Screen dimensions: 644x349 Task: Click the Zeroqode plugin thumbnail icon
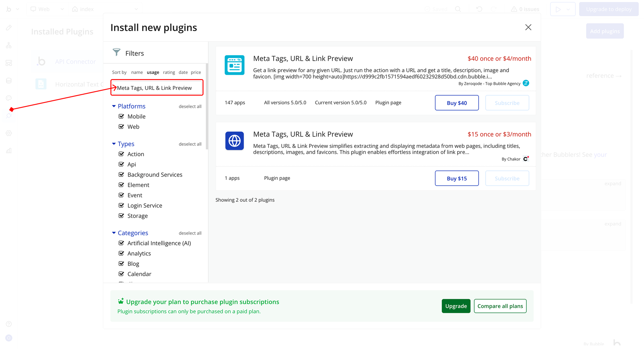coord(234,65)
